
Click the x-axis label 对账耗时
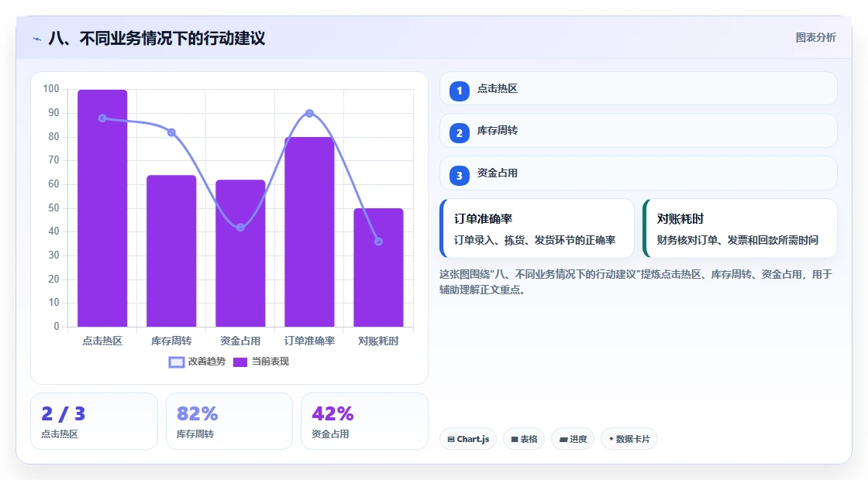[379, 341]
